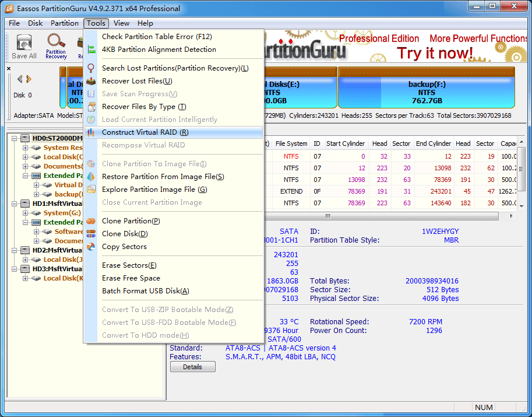Collapse the HD0:ST2000DM tree node
This screenshot has width=532, height=417.
point(14,139)
